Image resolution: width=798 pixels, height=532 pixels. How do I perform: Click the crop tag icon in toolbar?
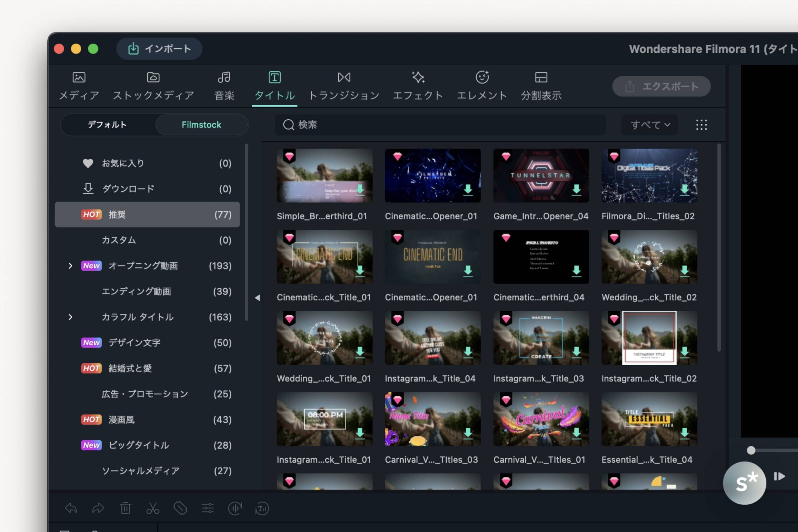tap(180, 508)
